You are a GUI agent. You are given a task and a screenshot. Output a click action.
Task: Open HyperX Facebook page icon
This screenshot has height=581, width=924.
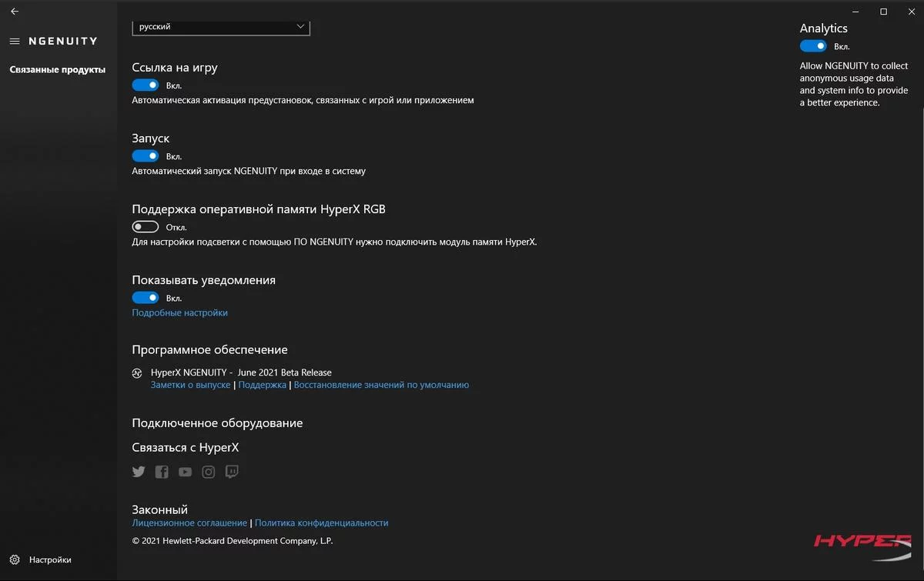162,472
